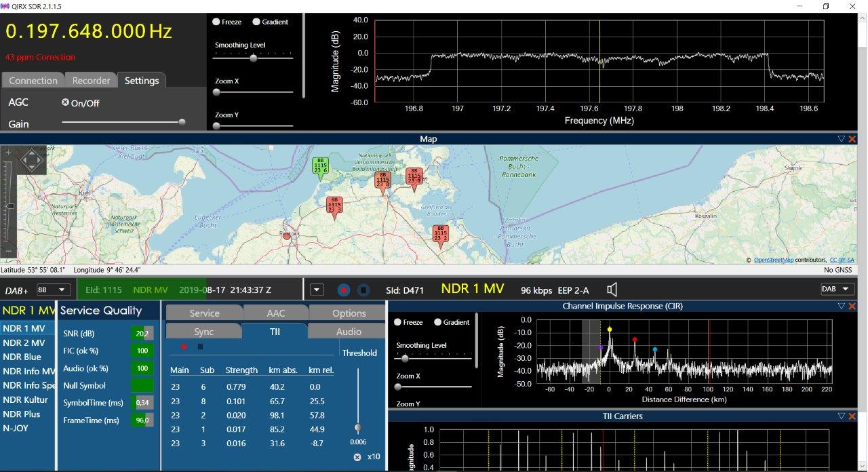Open the 8B channel dropdown

pyautogui.click(x=54, y=290)
